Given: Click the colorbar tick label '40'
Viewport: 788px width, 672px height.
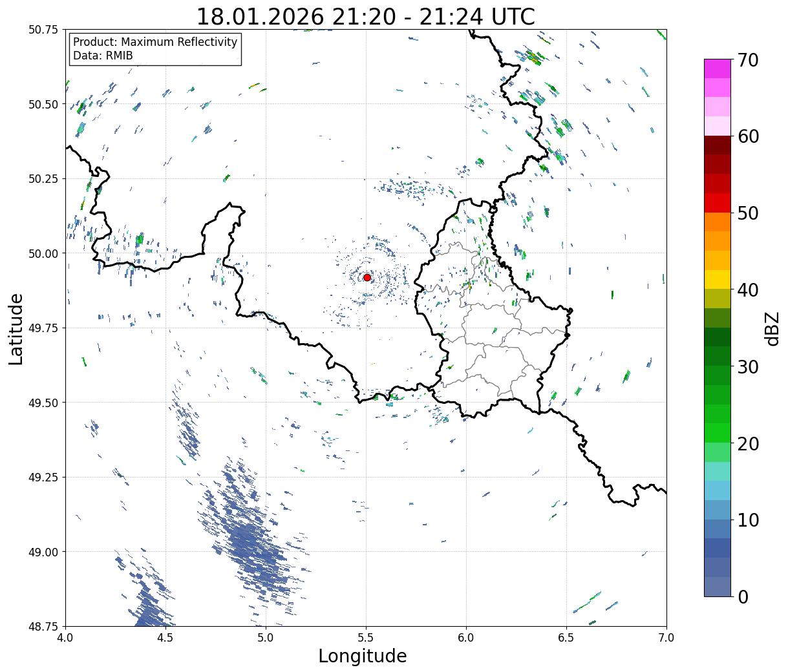Looking at the screenshot, I should 747,290.
